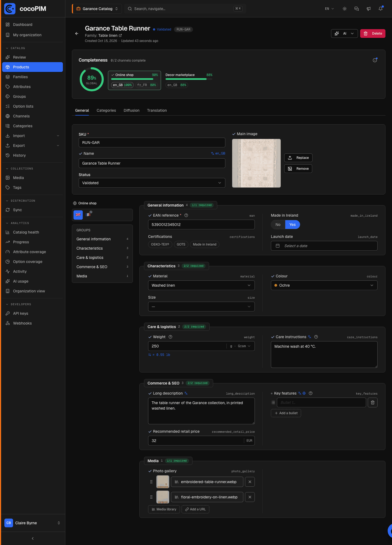Screen dimensions: 392x545
Task: Open the chat messages icon
Action: pos(357,9)
